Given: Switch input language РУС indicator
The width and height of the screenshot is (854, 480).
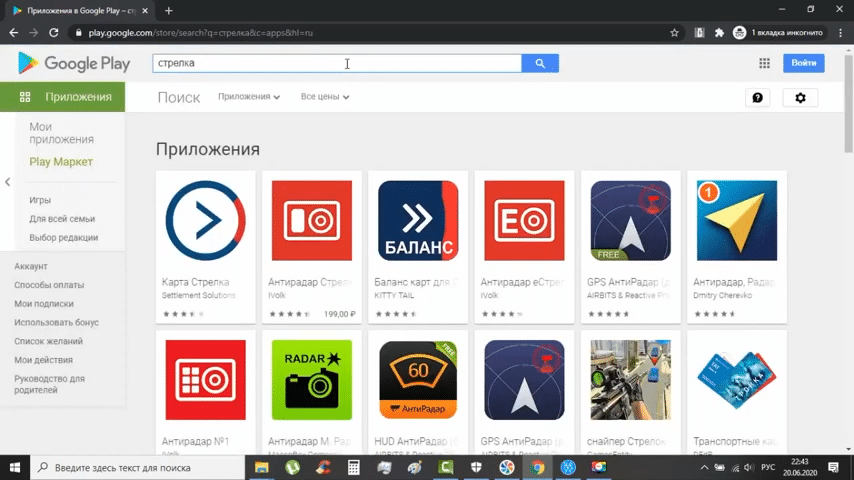Looking at the screenshot, I should tap(768, 467).
